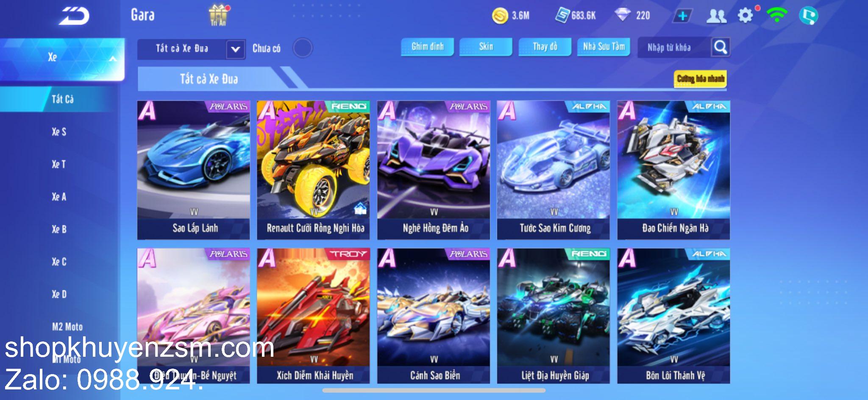Click the Ghim đính button
Viewport: 868px width, 400px height.
click(427, 47)
